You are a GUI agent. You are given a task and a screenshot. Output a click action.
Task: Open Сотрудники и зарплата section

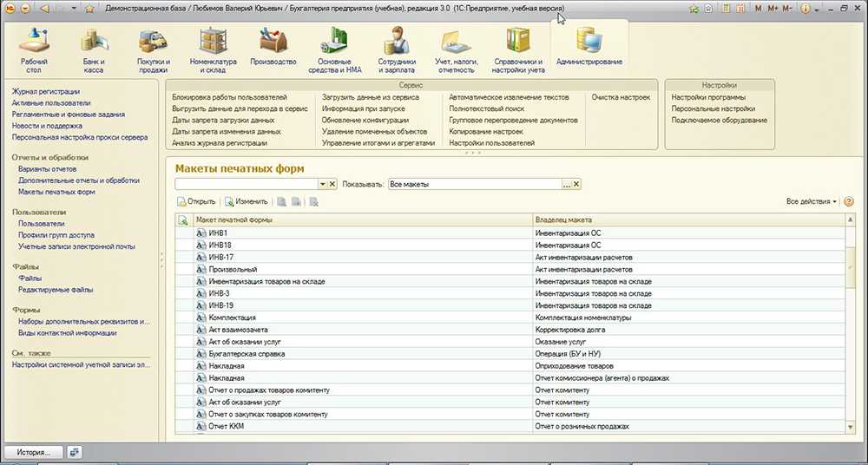pos(397,42)
